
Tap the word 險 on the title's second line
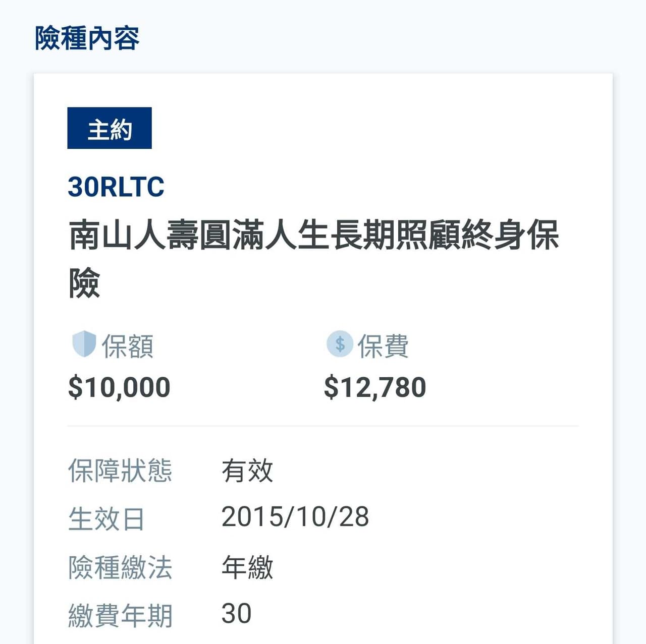coord(84,283)
